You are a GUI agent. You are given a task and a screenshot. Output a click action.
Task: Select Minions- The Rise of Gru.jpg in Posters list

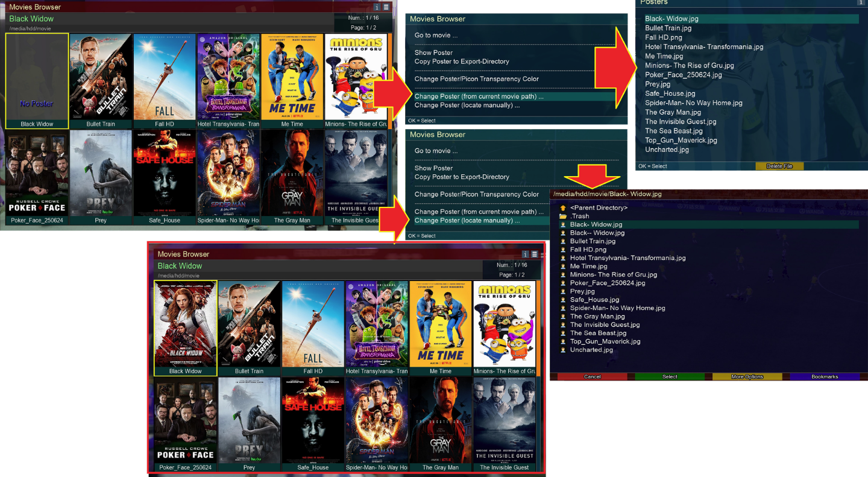(690, 66)
